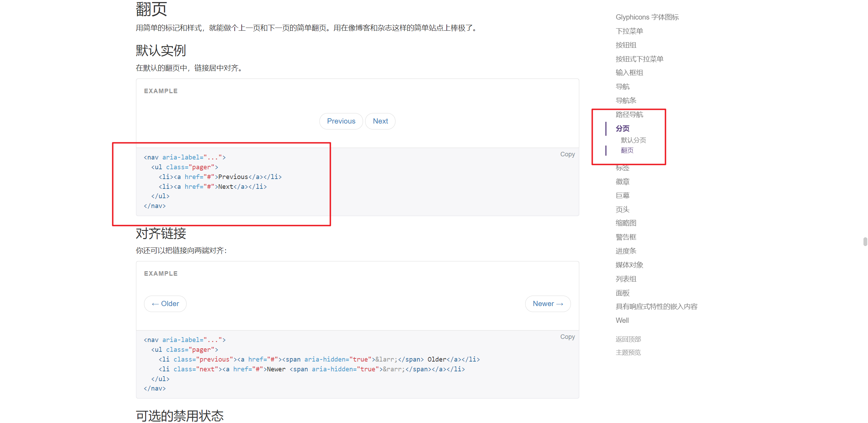Select 导航条 in sidebar
Image resolution: width=868 pixels, height=423 pixels.
626,101
